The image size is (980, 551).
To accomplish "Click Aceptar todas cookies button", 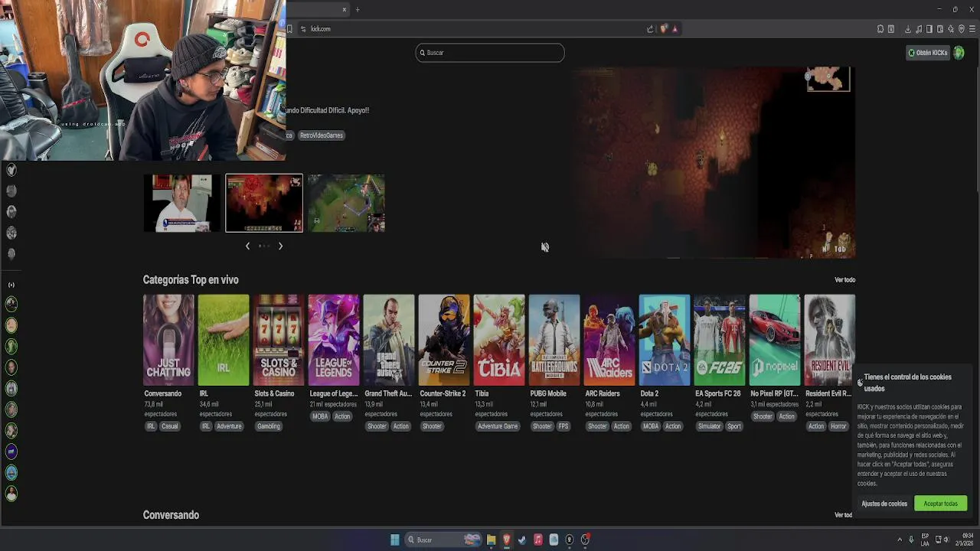I will point(940,504).
